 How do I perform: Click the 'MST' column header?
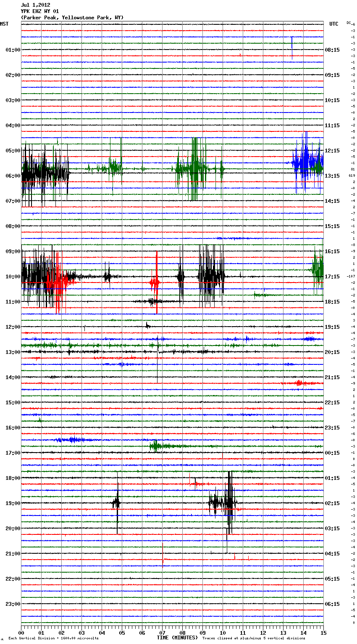4,24
